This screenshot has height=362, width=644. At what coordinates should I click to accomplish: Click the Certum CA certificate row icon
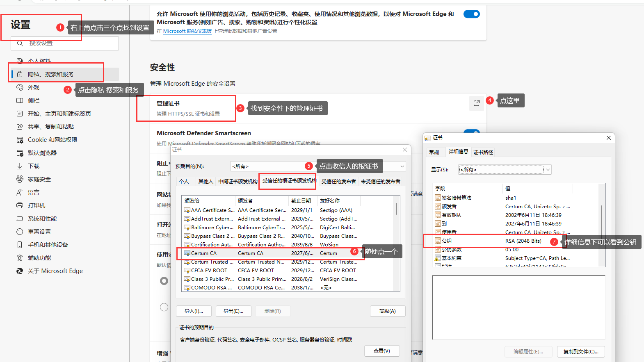(187, 253)
